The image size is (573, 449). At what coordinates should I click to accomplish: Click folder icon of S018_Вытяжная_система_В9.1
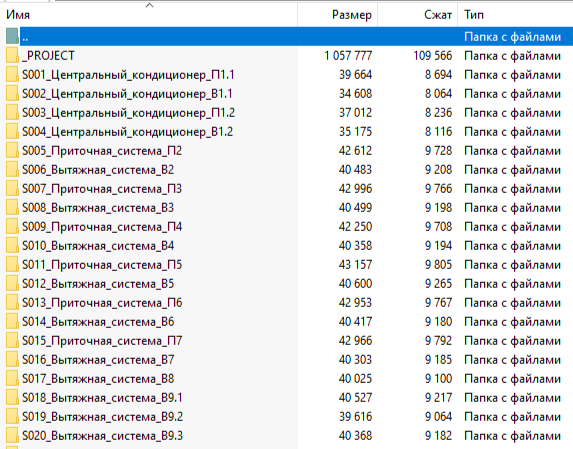pyautogui.click(x=12, y=397)
